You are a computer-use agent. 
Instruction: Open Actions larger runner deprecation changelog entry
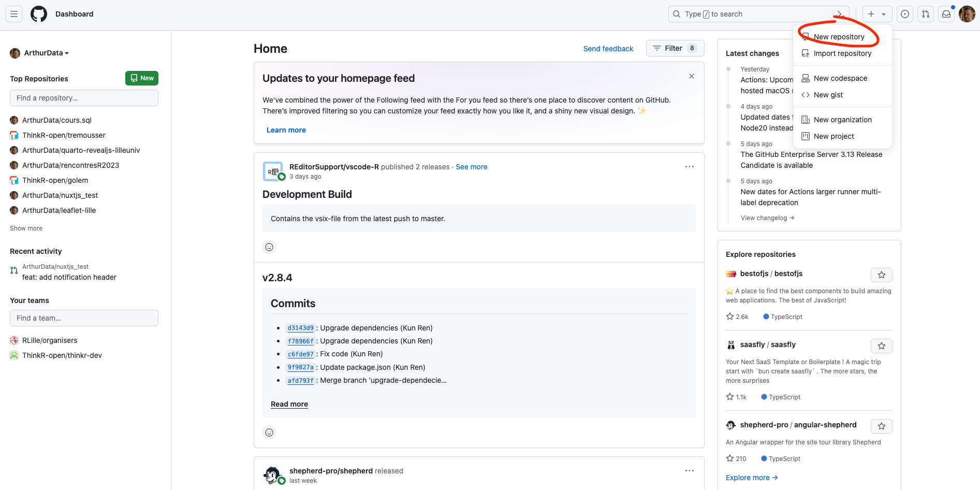(x=811, y=197)
